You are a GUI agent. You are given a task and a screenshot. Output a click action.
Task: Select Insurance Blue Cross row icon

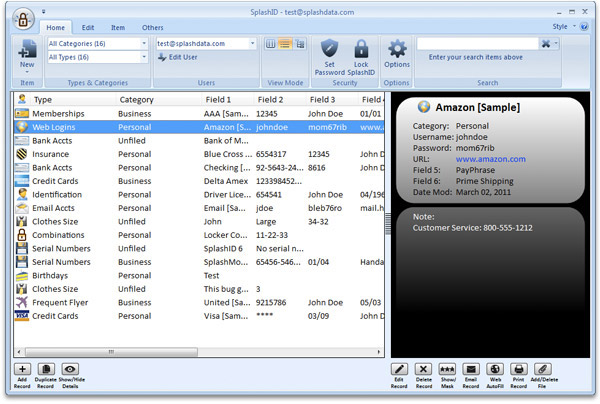tap(22, 154)
